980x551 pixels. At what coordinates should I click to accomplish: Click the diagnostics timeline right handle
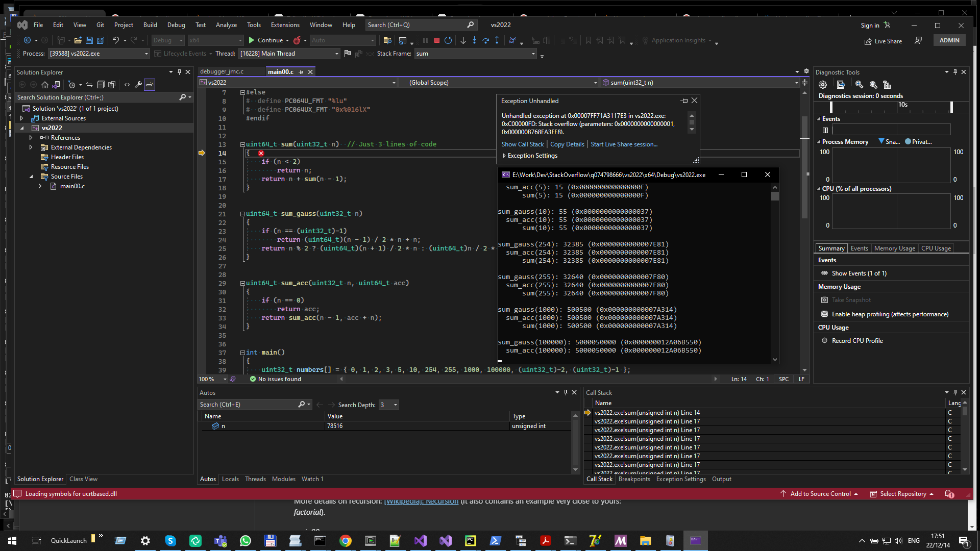click(951, 107)
